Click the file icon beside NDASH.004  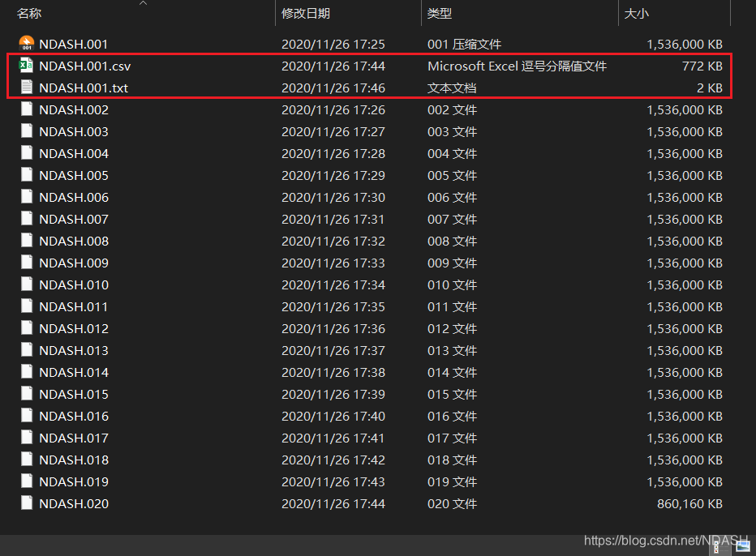coord(27,153)
